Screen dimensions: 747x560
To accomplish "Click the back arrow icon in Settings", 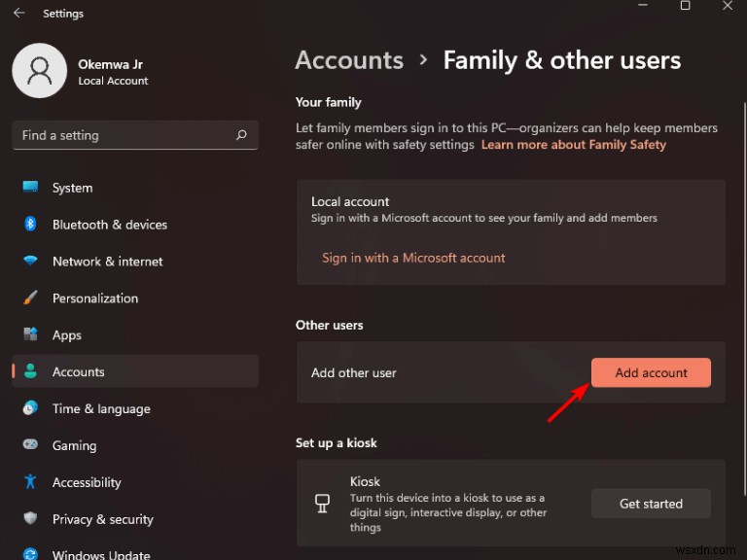I will click(x=19, y=13).
